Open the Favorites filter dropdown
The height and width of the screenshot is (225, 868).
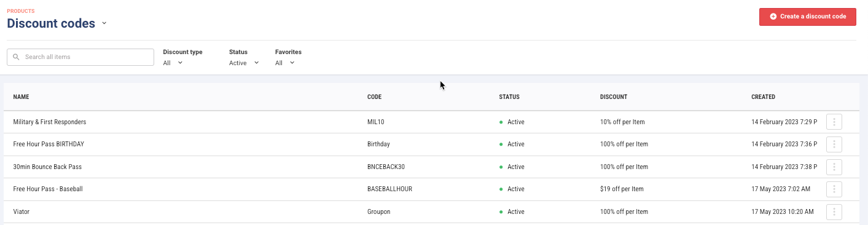pos(285,63)
